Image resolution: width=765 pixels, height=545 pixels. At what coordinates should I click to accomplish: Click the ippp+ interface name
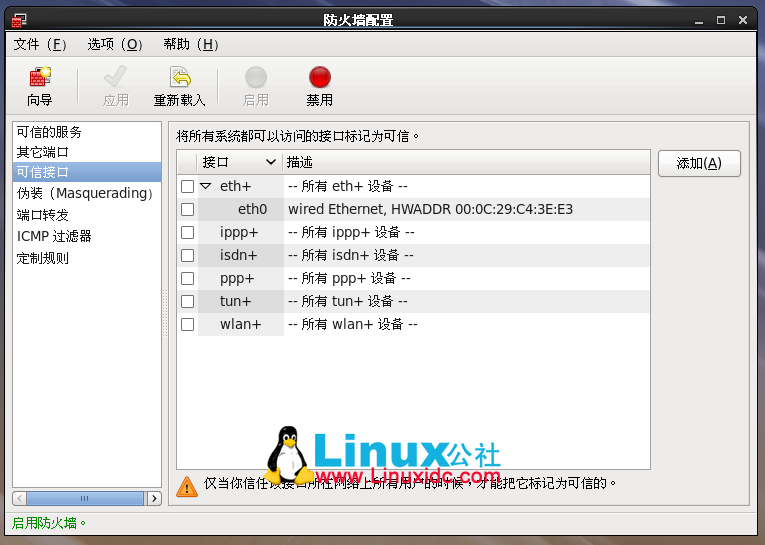click(x=239, y=232)
